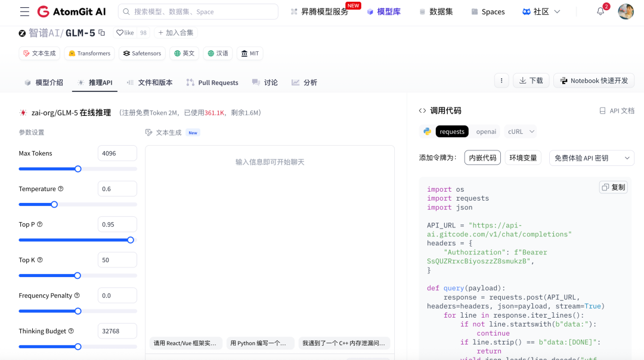Edit the Frequency Penalty value field
This screenshot has height=360, width=644.
[x=117, y=296]
